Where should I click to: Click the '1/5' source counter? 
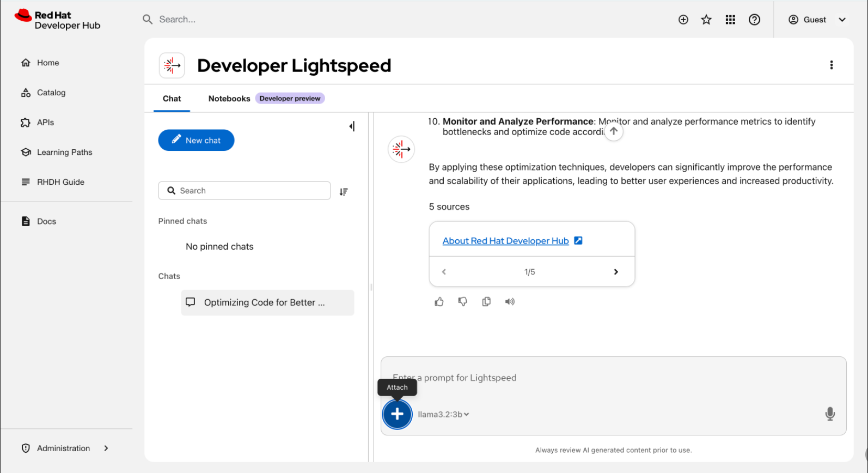pos(530,272)
